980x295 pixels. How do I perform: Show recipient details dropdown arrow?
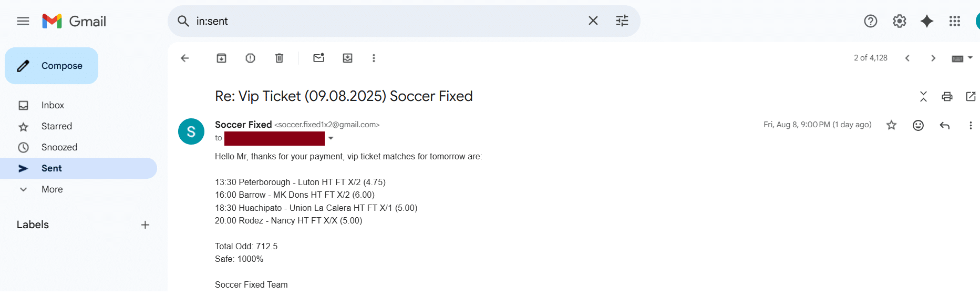(x=331, y=138)
